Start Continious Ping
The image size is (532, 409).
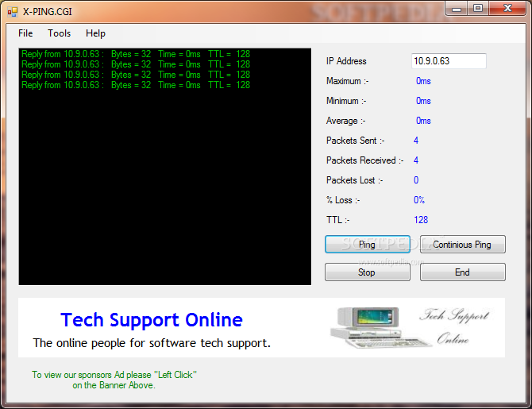tap(462, 245)
